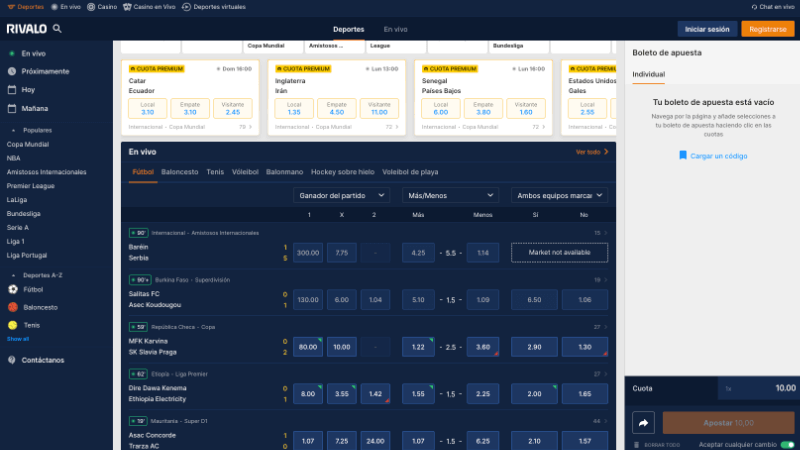
Task: Bet Empate 4.50 for Inglaterra vs Irán
Action: pos(337,108)
